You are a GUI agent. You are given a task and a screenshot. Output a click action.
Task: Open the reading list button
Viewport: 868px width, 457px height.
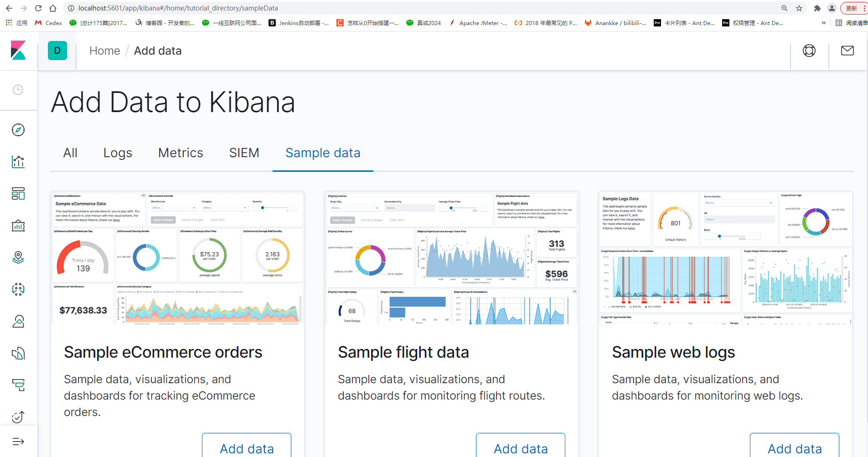(851, 23)
